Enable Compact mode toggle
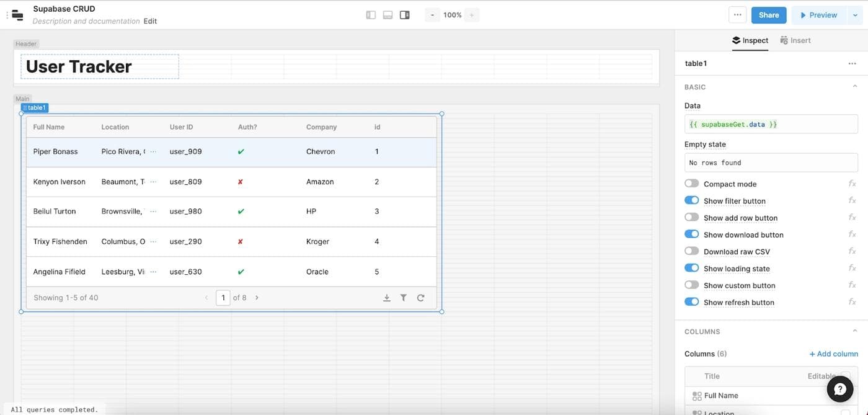 tap(691, 184)
